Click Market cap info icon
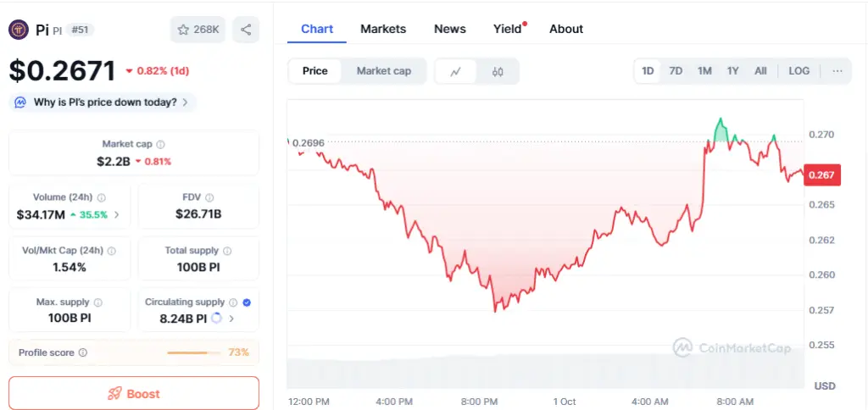The height and width of the screenshot is (410, 868). 161,145
